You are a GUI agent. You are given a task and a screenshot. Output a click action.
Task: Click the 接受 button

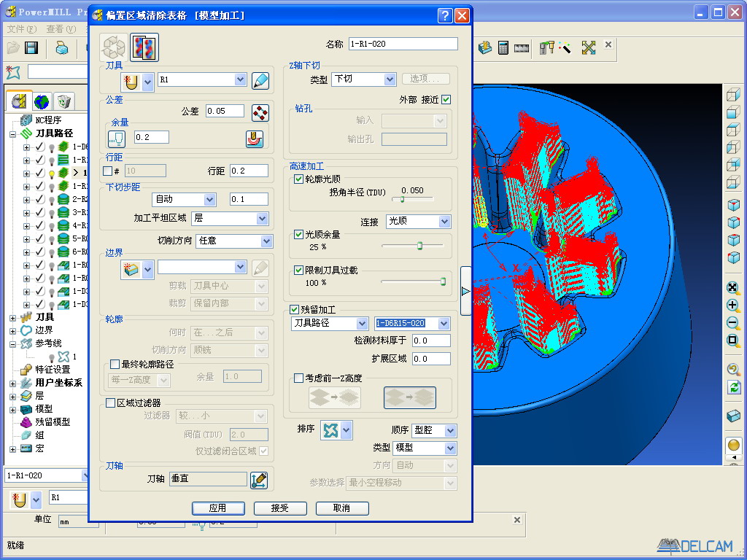point(280,508)
